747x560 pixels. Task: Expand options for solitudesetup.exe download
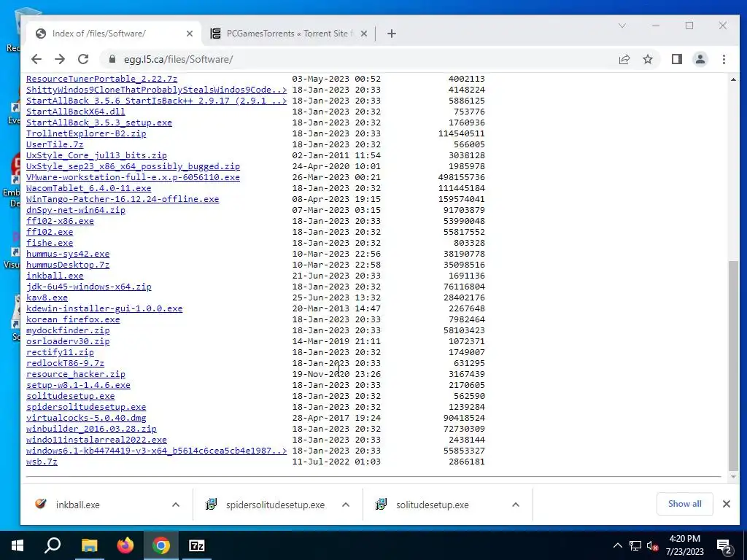tap(516, 505)
